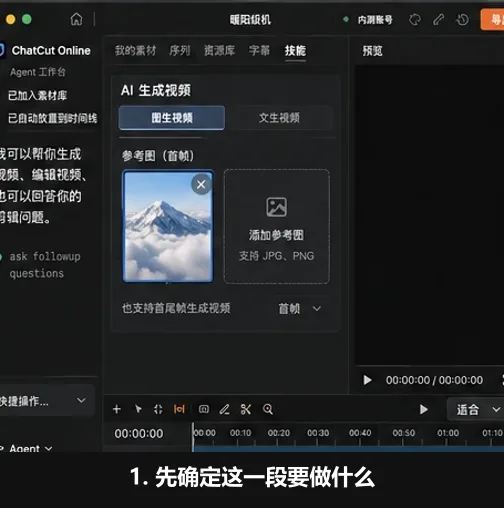
Task: Select the scissors cut tool
Action: tap(246, 409)
